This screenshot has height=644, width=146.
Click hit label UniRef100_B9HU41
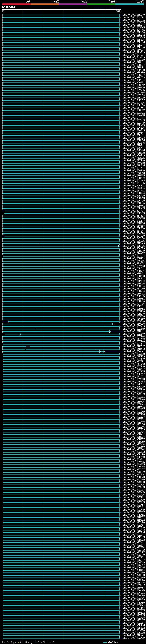point(134,63)
